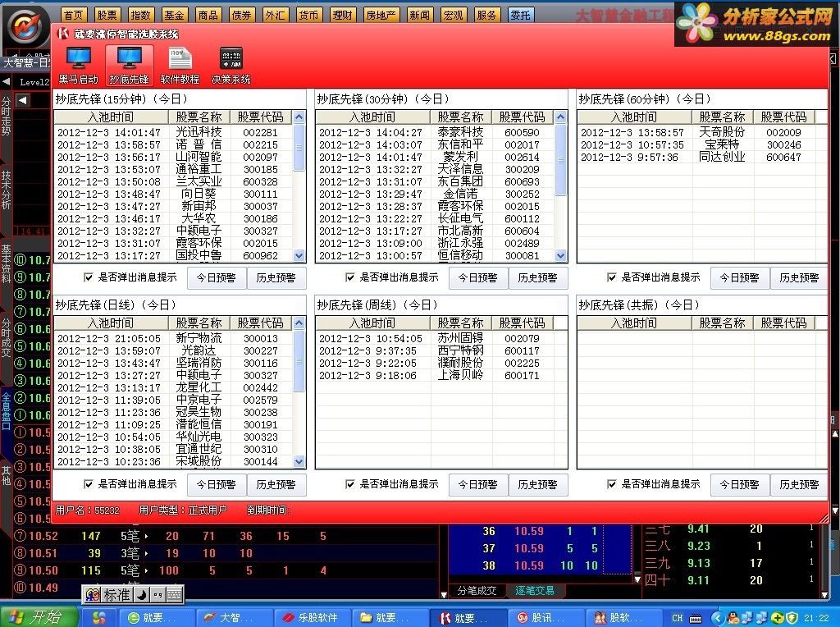Click scroll up arrow in 30分钟 list
840x627 pixels.
point(561,117)
